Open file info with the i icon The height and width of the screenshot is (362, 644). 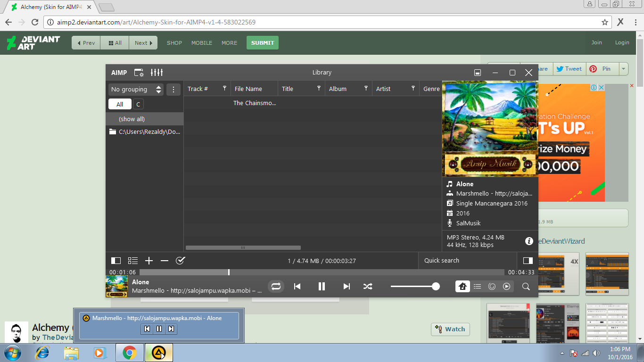(529, 241)
